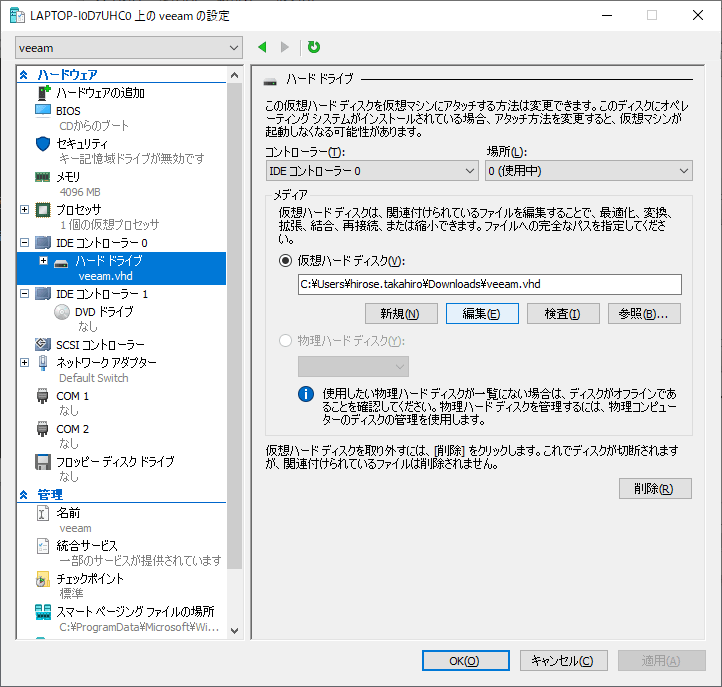The width and height of the screenshot is (722, 687).
Task: Expand the ハード ドライブ tree node
Action: click(43, 261)
